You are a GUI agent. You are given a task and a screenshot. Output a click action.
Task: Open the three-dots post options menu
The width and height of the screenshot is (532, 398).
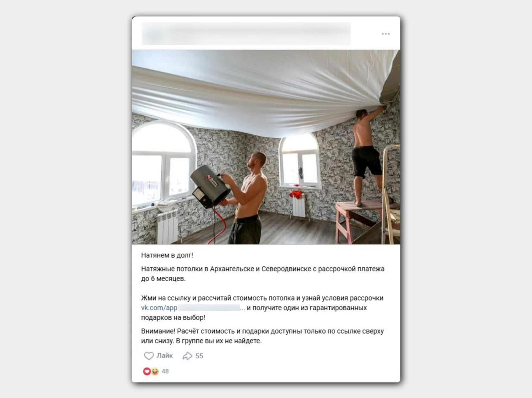pos(385,34)
